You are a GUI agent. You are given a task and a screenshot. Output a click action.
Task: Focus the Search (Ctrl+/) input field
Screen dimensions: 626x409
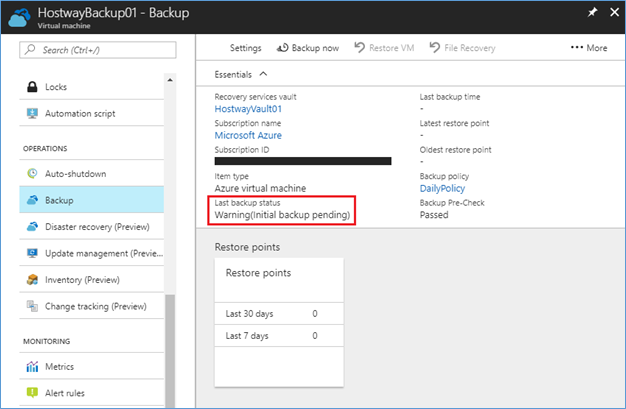[98, 50]
